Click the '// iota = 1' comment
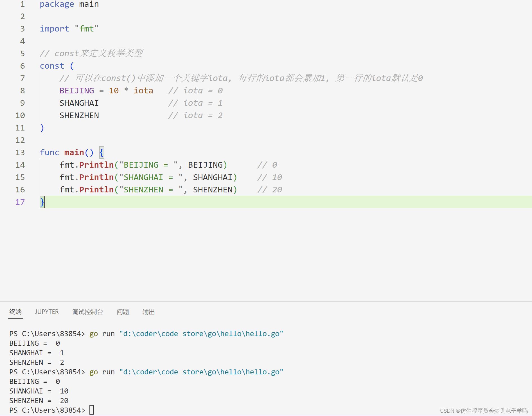The height and width of the screenshot is (416, 532). coord(195,103)
